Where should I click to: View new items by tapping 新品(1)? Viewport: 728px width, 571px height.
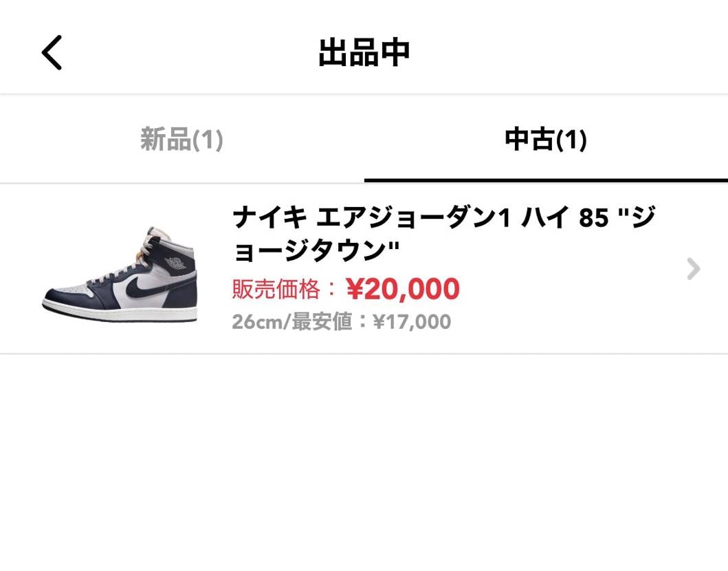183,138
